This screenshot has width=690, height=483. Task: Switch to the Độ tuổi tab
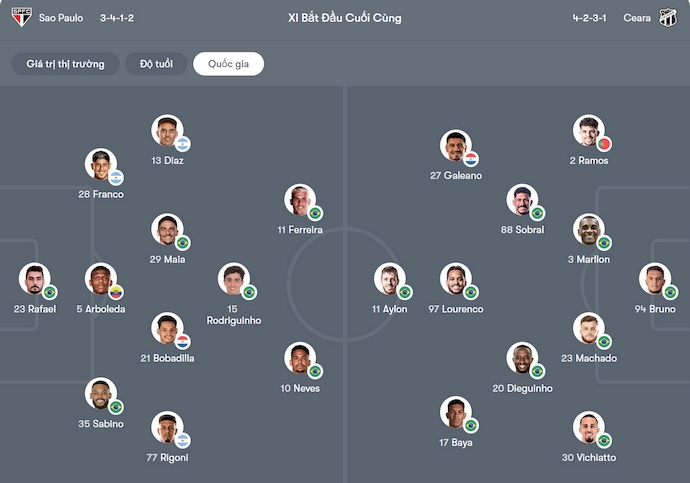pos(156,64)
